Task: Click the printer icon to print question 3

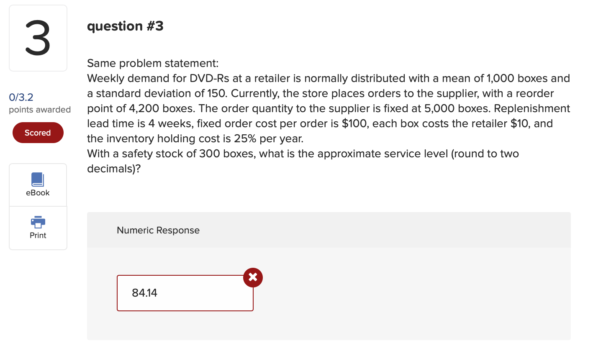Action: [x=38, y=222]
